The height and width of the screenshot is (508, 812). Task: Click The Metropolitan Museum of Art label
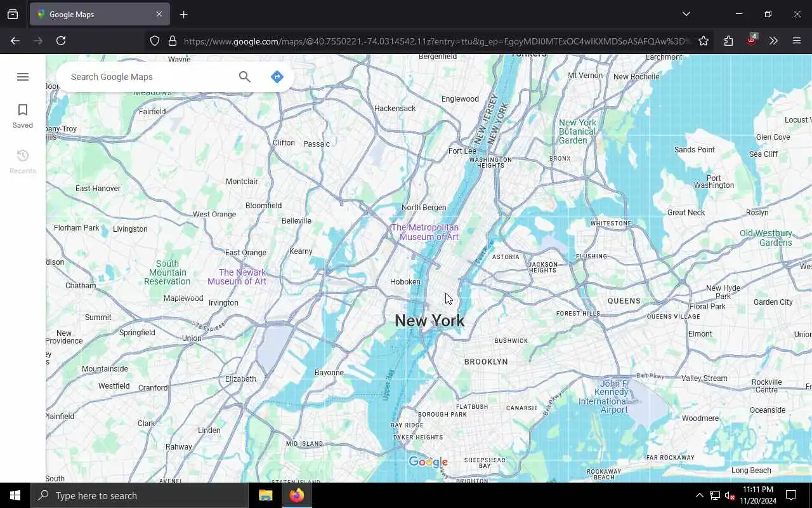tap(425, 232)
